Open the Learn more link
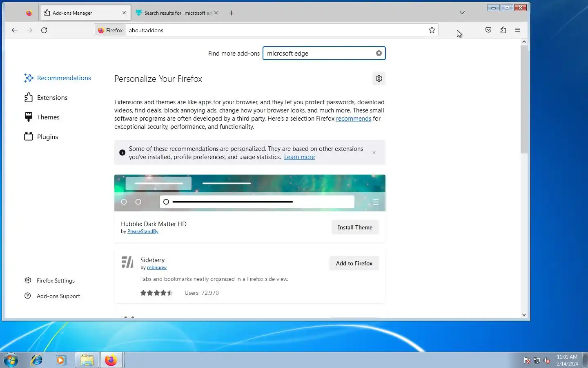This screenshot has width=588, height=368. tap(299, 157)
